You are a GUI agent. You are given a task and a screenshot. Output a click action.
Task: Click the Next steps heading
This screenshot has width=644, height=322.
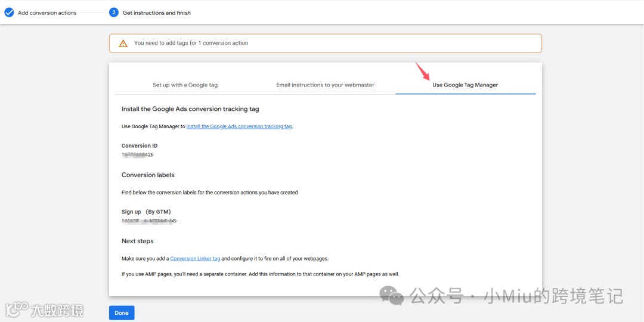[x=138, y=241]
